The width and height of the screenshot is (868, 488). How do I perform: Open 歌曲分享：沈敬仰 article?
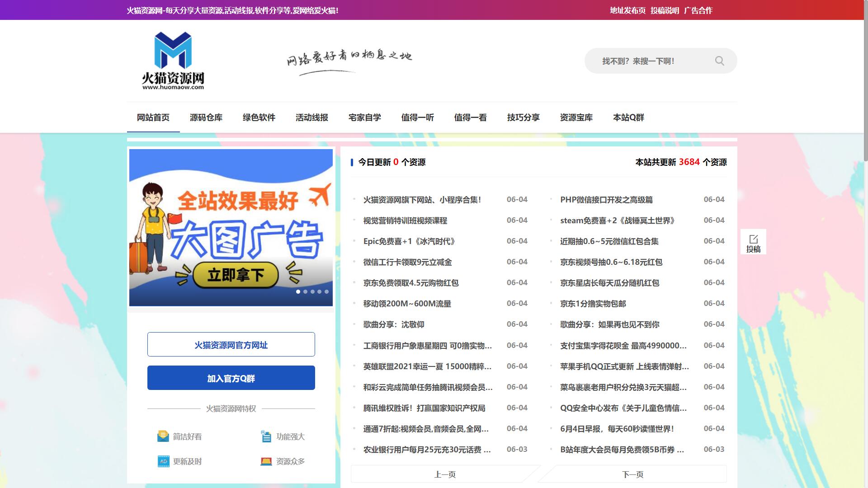click(394, 324)
